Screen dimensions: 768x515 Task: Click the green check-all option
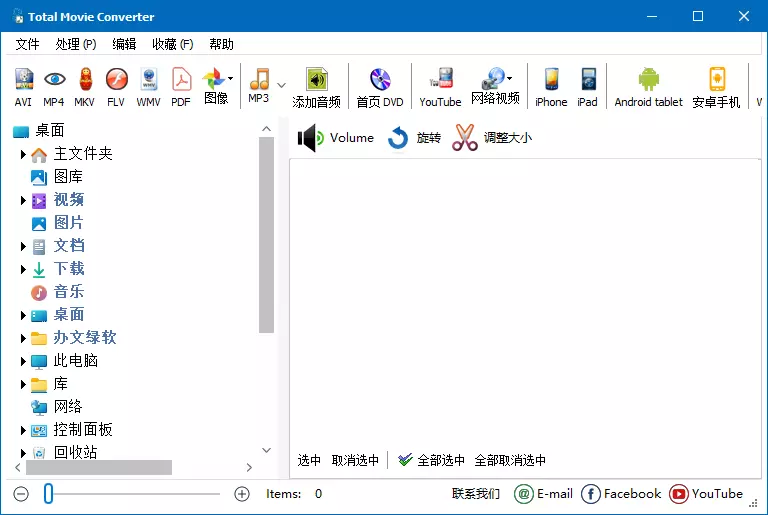coord(431,460)
